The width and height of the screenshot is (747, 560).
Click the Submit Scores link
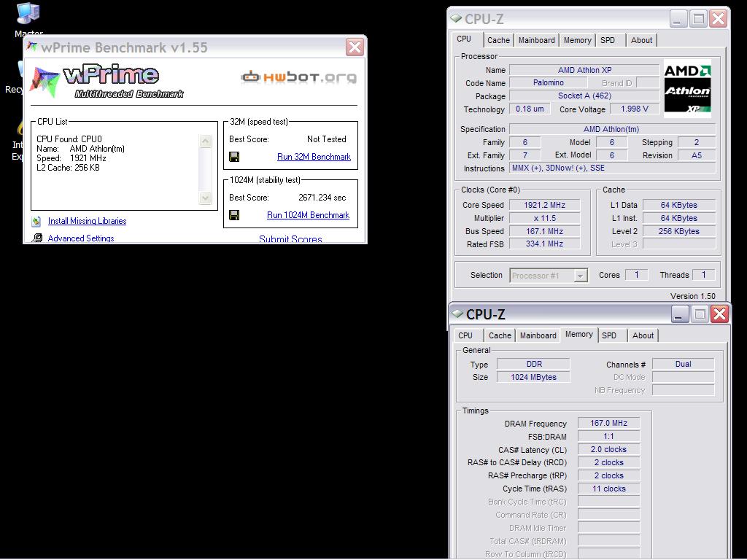(290, 239)
